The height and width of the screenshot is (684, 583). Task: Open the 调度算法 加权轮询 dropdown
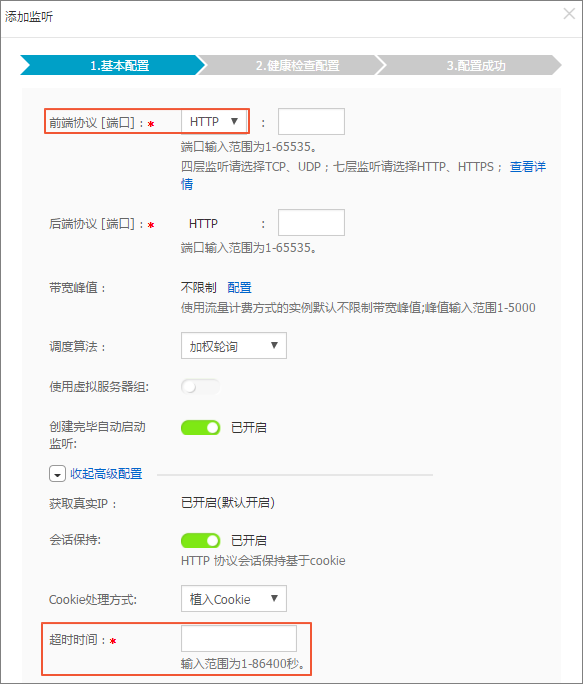[234, 346]
